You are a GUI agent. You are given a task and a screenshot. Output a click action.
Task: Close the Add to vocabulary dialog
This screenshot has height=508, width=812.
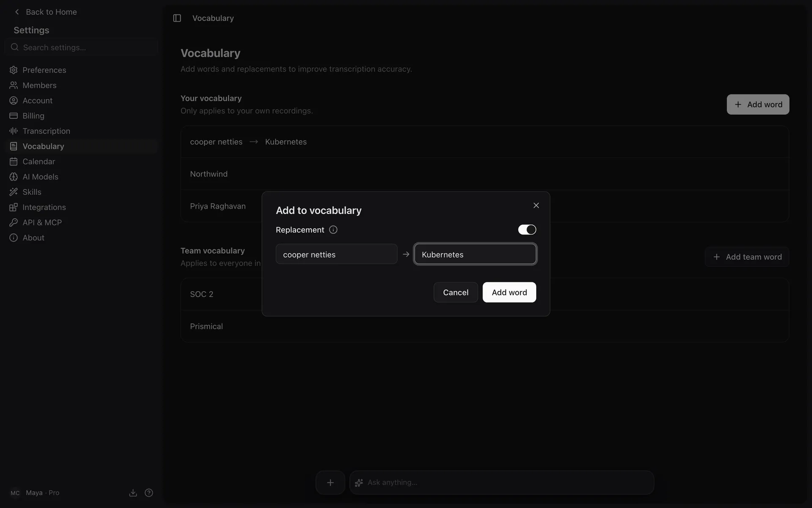click(536, 205)
